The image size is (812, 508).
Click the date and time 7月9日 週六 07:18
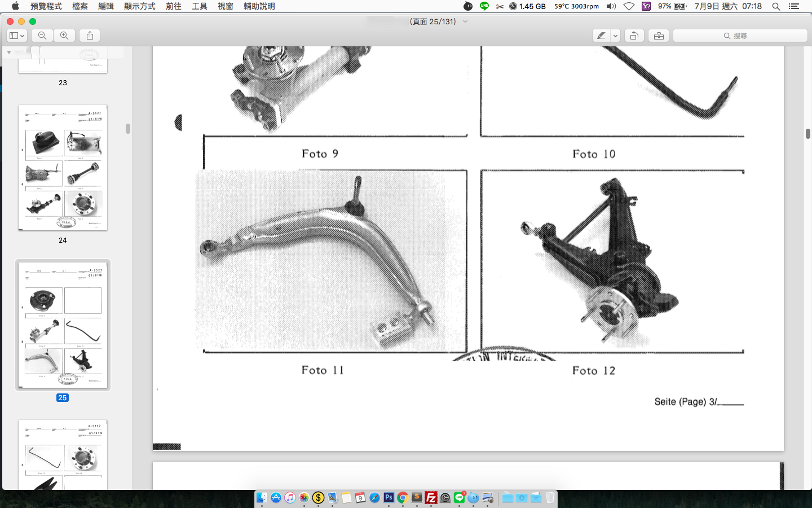[728, 6]
